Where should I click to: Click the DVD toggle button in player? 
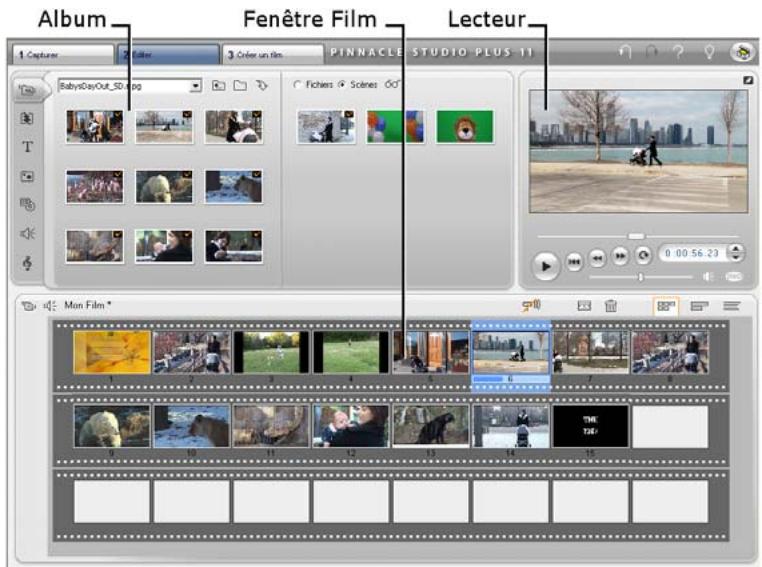click(x=734, y=276)
